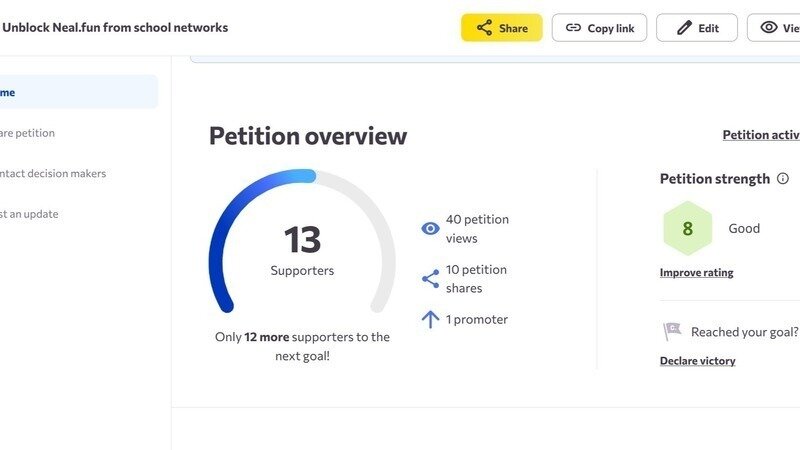800x450 pixels.
Task: Click the Copy link button
Action: [x=599, y=28]
